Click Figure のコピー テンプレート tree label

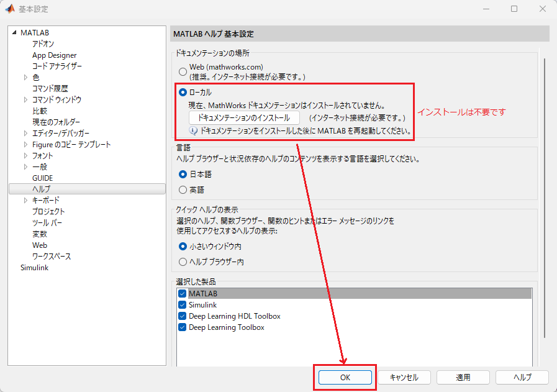click(71, 144)
